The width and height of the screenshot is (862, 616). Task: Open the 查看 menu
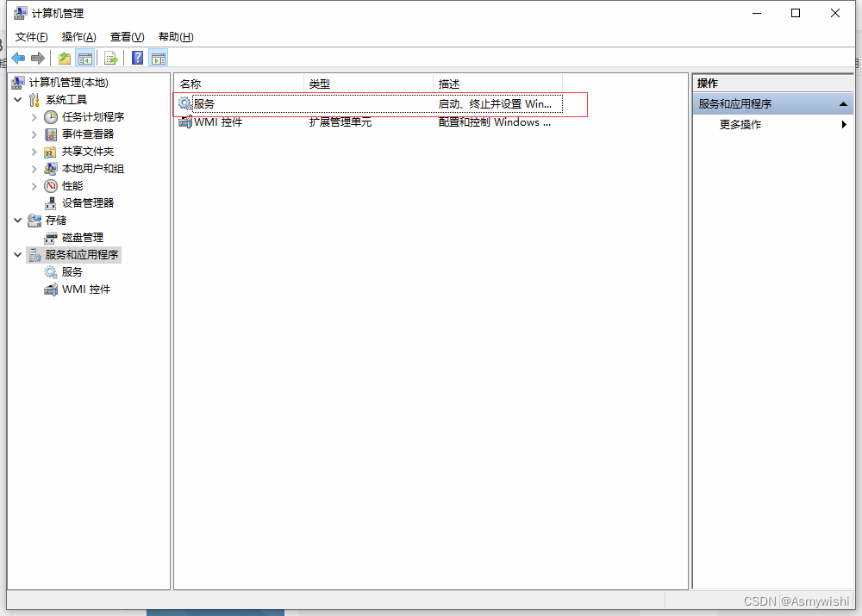pyautogui.click(x=126, y=37)
